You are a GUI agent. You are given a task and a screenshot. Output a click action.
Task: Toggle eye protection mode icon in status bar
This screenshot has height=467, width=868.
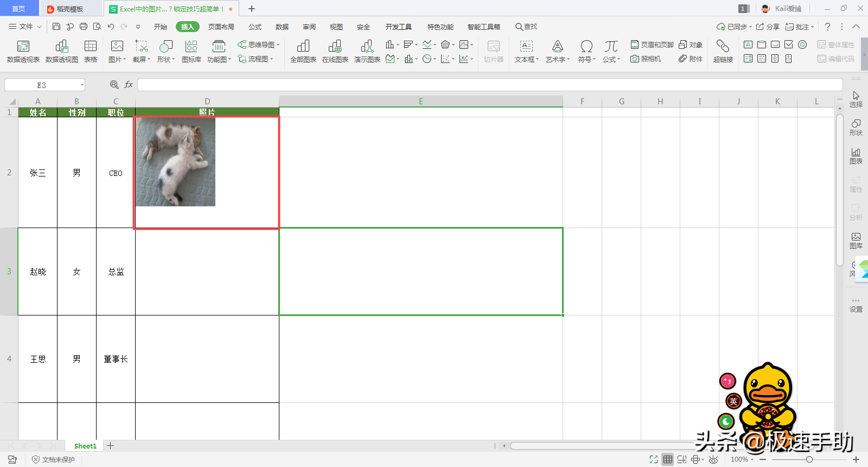coord(713,459)
